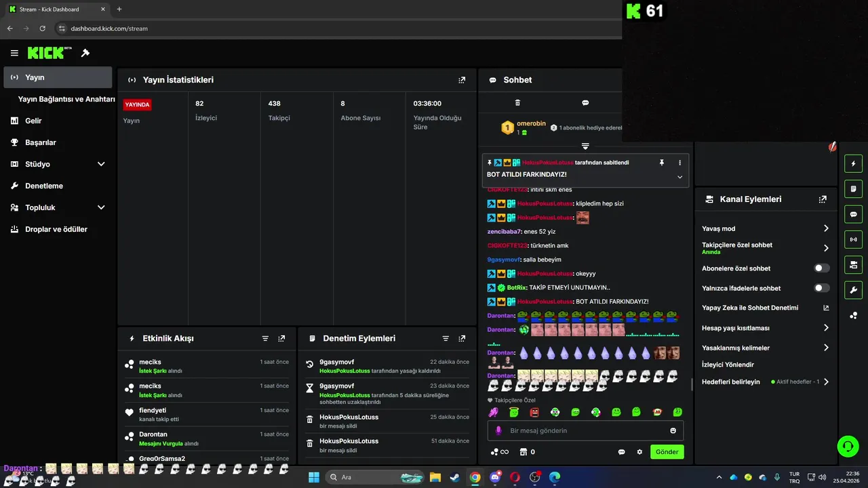Click 9gasymovf username in chat
This screenshot has height=488, width=868.
[504, 260]
